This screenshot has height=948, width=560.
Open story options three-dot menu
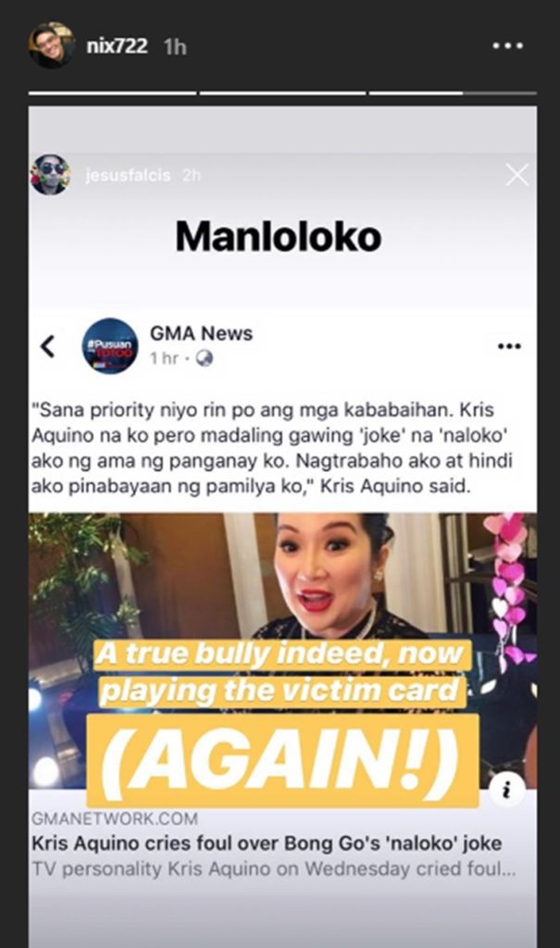click(x=508, y=45)
